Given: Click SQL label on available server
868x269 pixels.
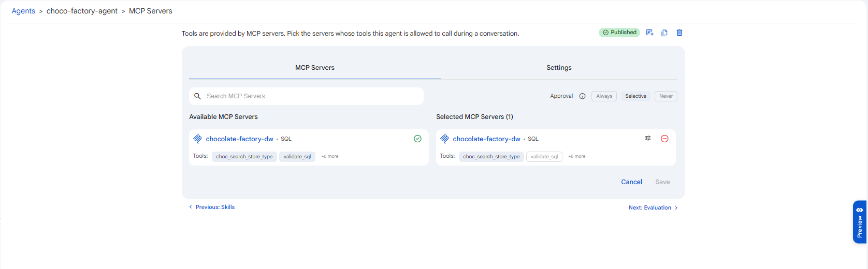Looking at the screenshot, I should [x=286, y=139].
